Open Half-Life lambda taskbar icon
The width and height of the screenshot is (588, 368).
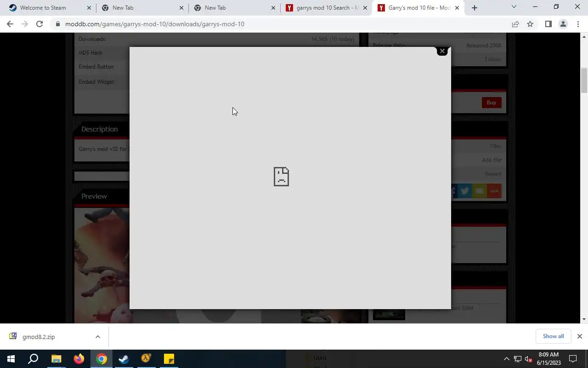pyautogui.click(x=146, y=359)
